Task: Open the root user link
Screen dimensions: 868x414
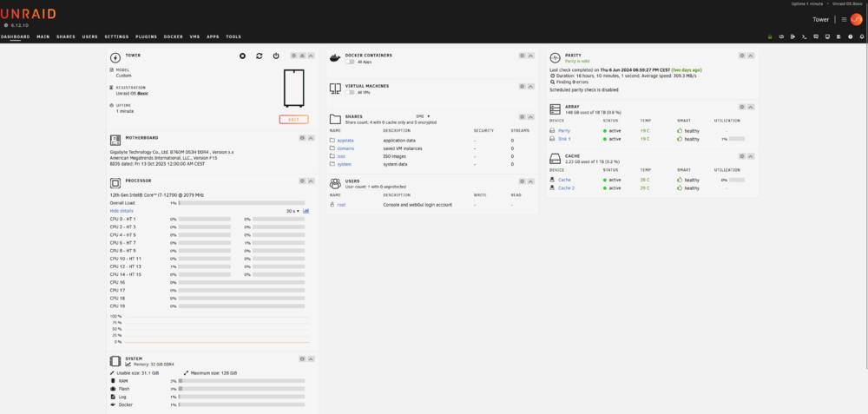Action: pos(341,205)
